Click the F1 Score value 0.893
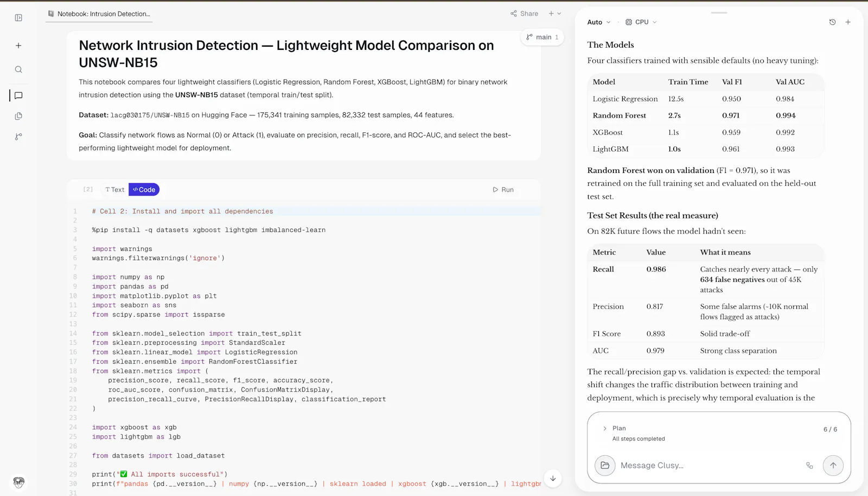868x496 pixels. [655, 334]
